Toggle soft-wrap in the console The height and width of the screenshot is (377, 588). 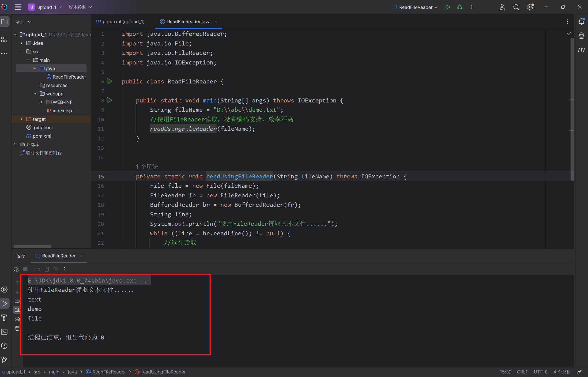click(17, 301)
